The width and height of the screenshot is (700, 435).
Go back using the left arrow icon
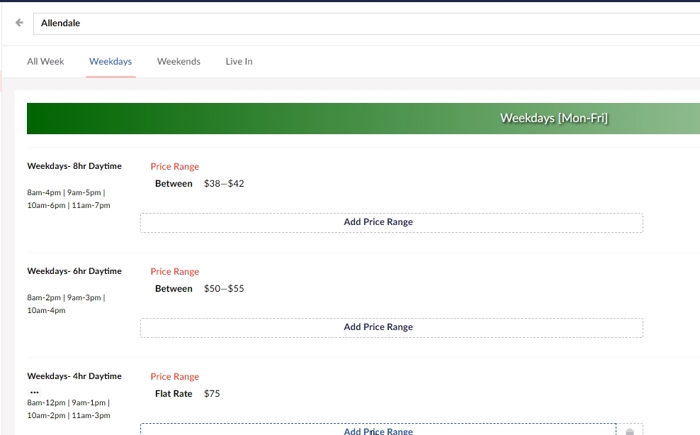[x=19, y=22]
